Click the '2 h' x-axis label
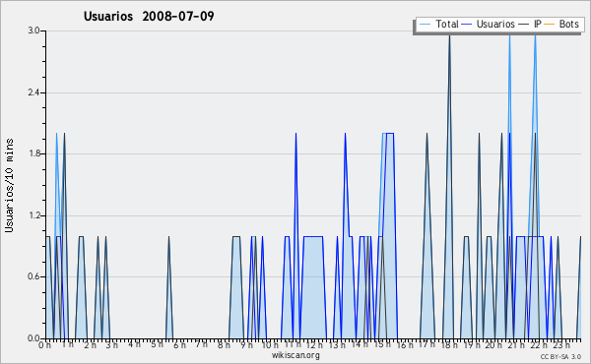591x364 pixels. 90,344
